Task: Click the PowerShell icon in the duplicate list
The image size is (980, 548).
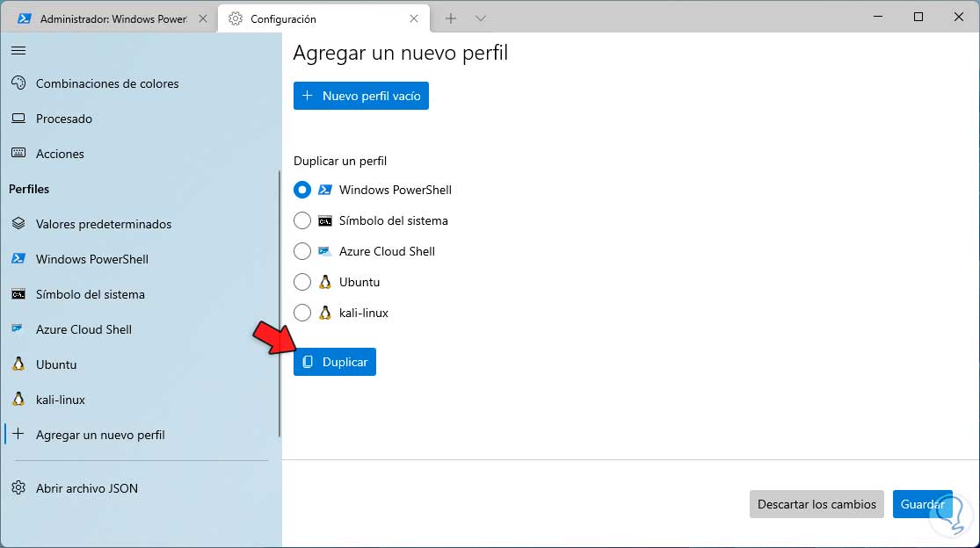Action: [325, 190]
